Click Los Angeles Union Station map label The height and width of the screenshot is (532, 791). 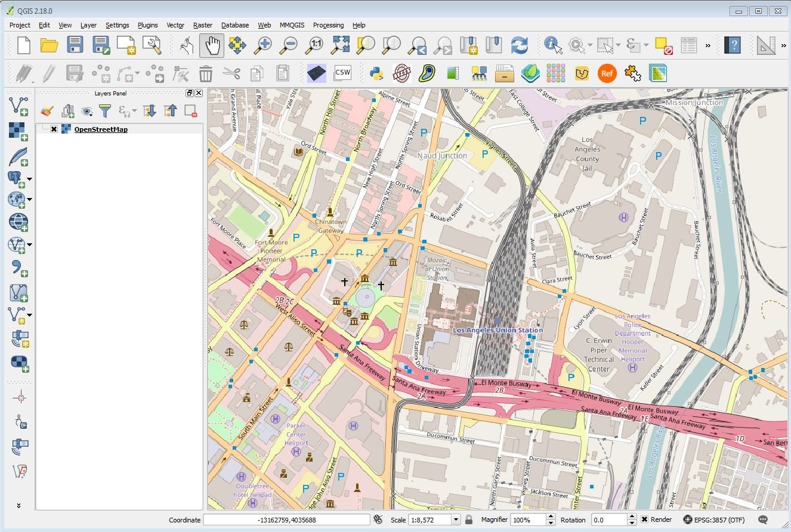coord(498,330)
